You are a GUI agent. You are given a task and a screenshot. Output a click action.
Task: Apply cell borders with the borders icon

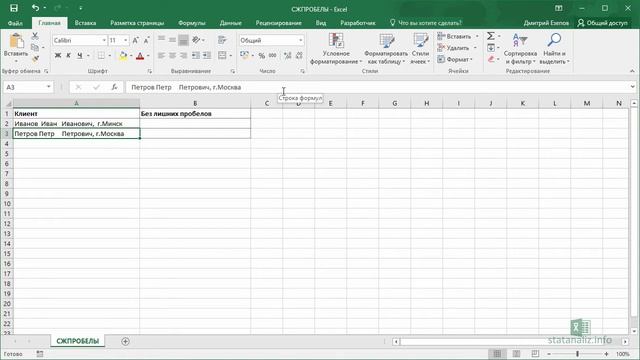[x=101, y=56]
